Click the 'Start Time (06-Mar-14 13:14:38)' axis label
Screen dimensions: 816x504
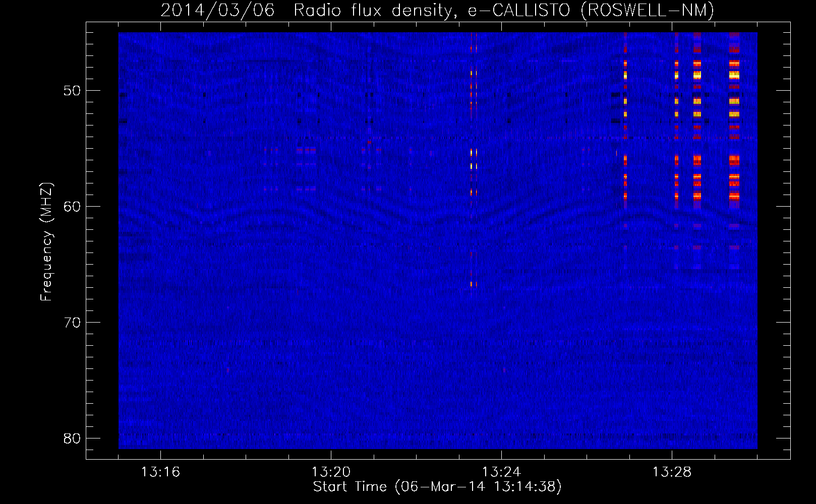pos(437,487)
